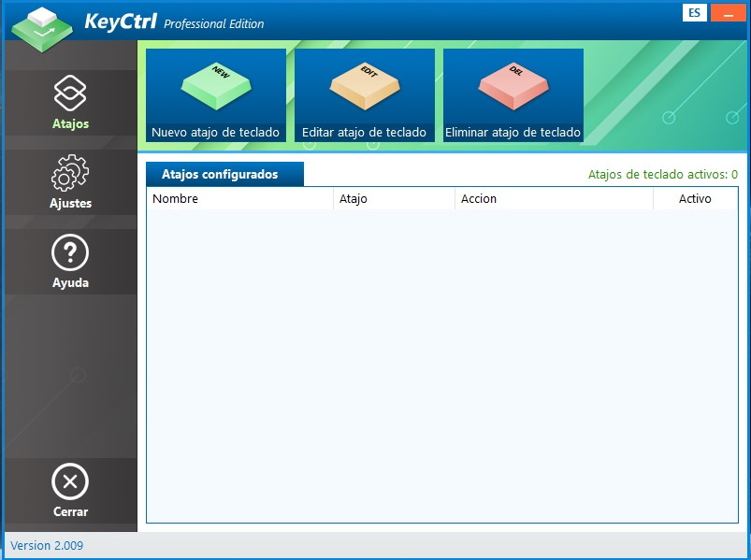Click the orange EDIT key to edit shortcut
Screen dimensions: 751x560
(365, 95)
